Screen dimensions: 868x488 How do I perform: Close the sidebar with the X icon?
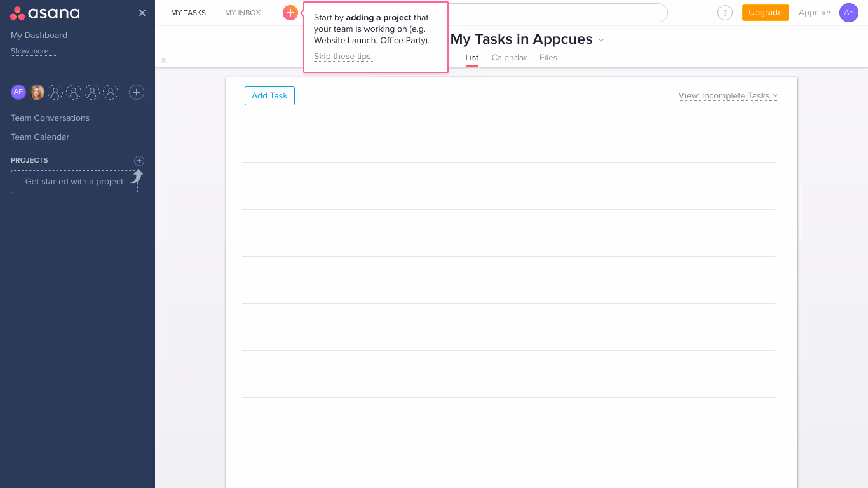142,13
